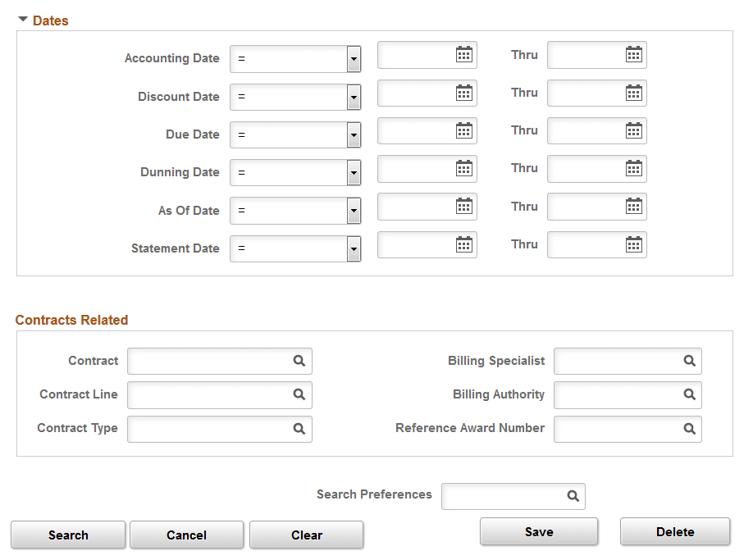Open the Billing Specialist lookup prompt
The height and width of the screenshot is (560, 753).
coord(690,361)
